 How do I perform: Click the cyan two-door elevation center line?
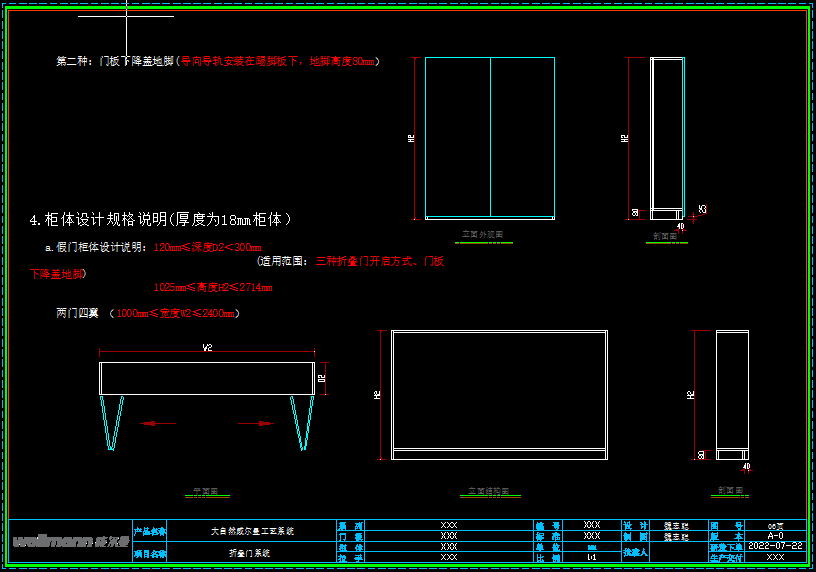[490, 137]
